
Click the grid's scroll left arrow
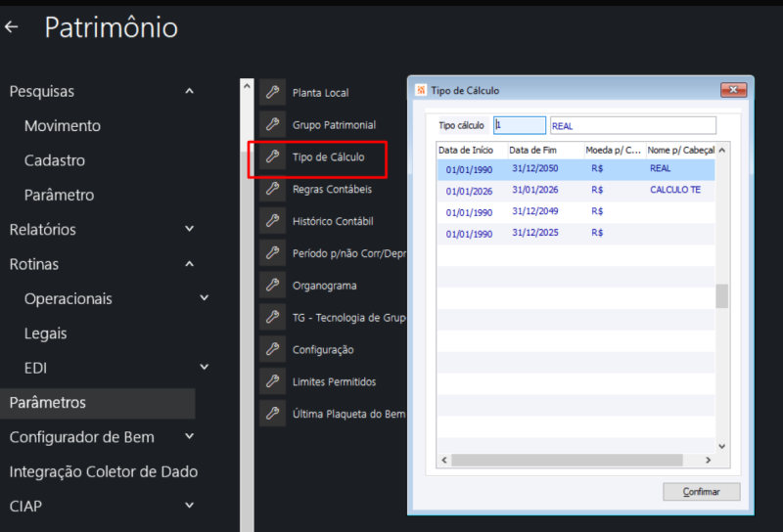(444, 461)
